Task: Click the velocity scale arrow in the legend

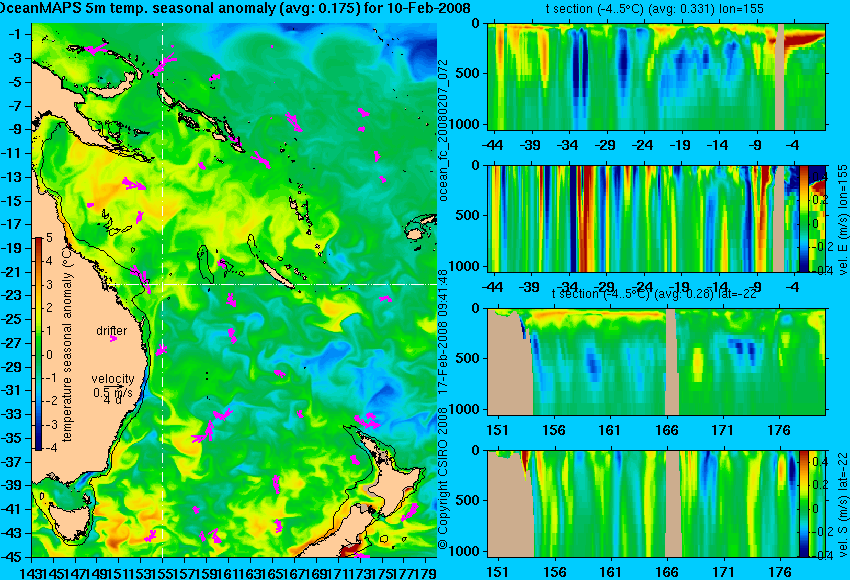Action: coord(116,386)
